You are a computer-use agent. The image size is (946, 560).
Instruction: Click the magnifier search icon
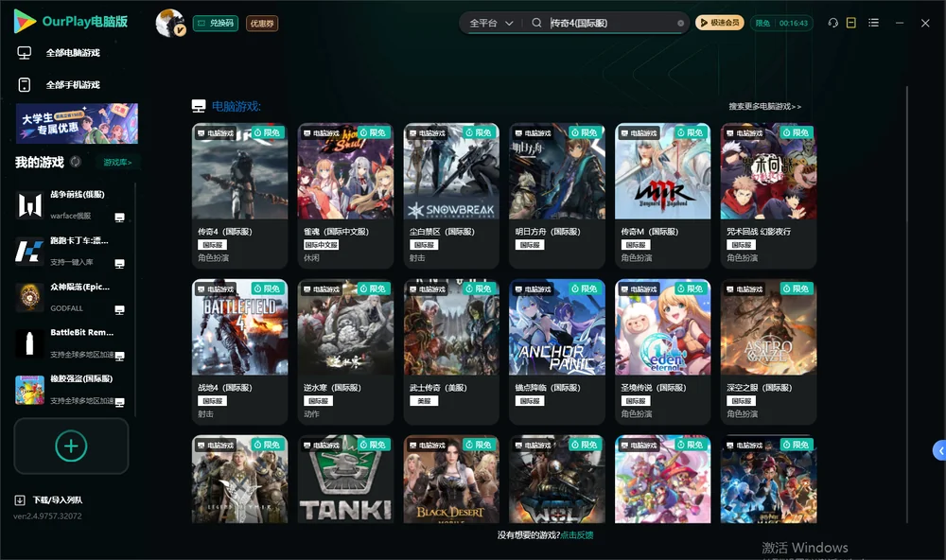coord(536,23)
